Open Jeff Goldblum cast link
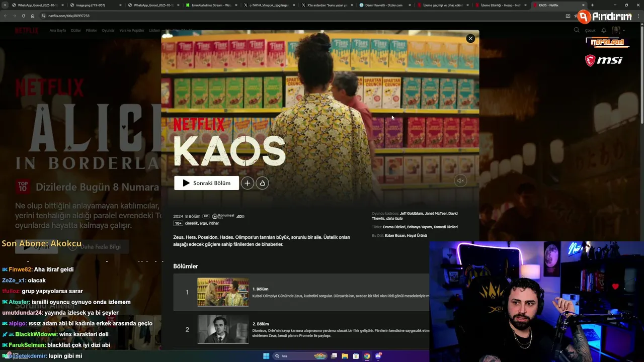The width and height of the screenshot is (644, 362). coord(411,213)
